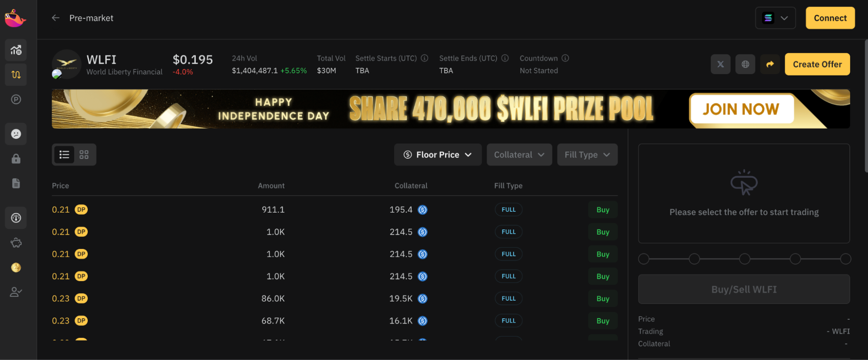Screen dimensions: 868x360
Task: Open the dashboard gauge sidebar icon
Action: (x=16, y=218)
